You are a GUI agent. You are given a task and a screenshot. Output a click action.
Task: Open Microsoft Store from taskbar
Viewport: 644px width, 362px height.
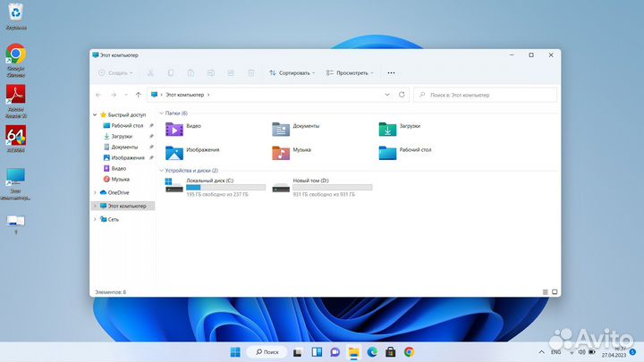[390, 352]
